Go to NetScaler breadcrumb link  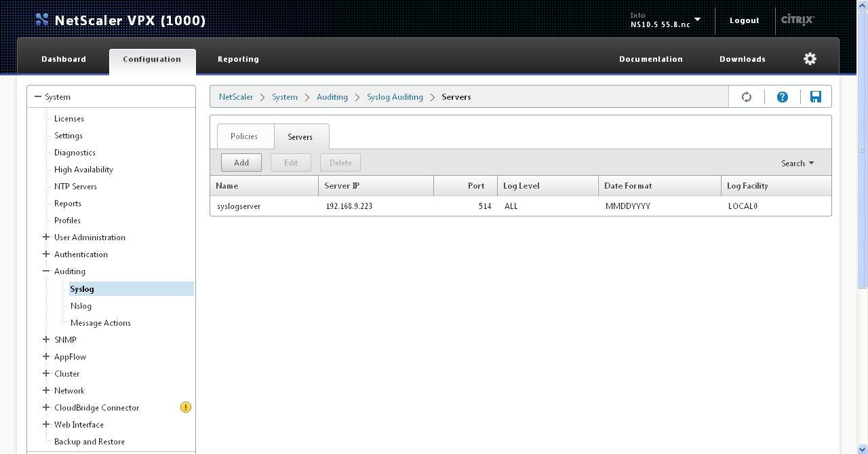pyautogui.click(x=236, y=97)
